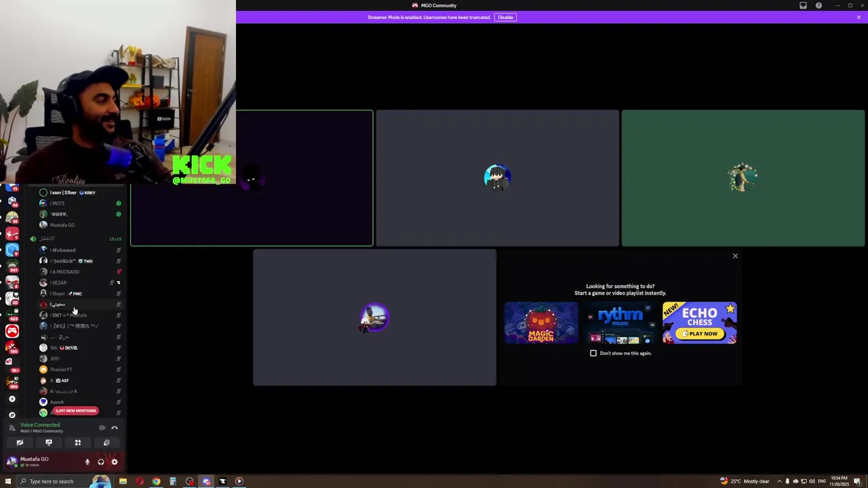Mute the microphone for Mustafa GO
Viewport: 868px width, 488px height.
click(87, 462)
